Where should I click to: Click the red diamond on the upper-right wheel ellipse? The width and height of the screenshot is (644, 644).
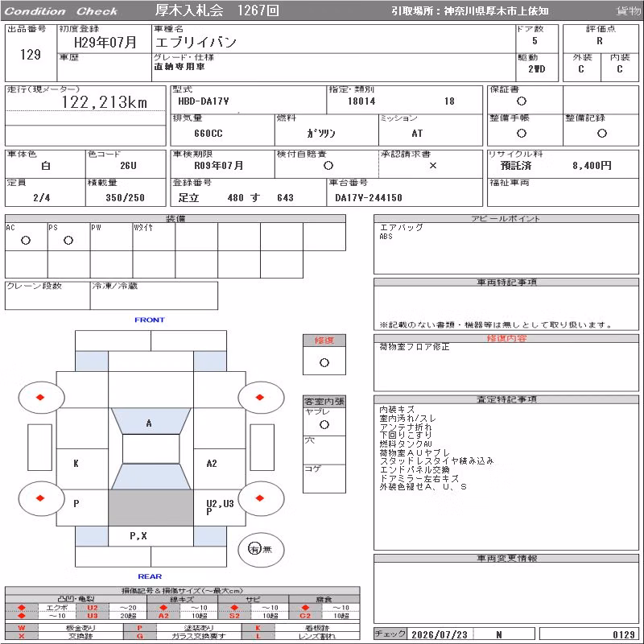(259, 397)
